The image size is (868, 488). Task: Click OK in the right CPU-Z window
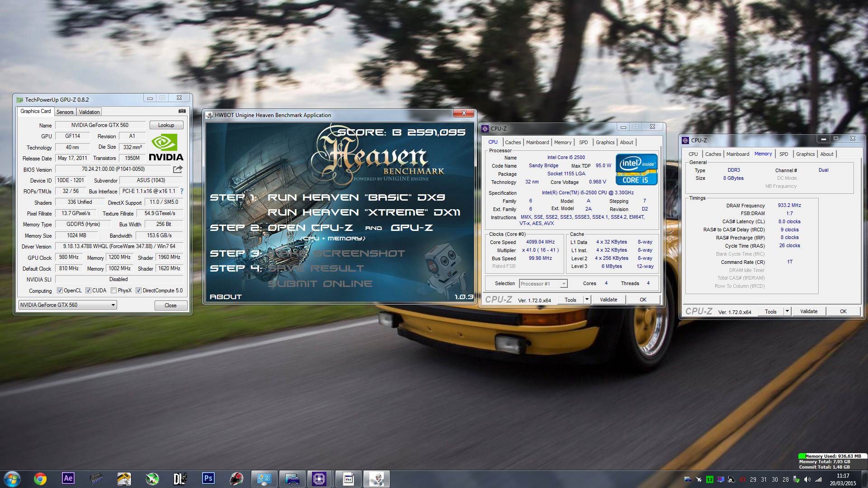coord(843,311)
